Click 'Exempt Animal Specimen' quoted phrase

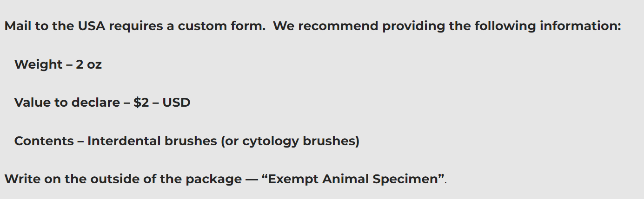(354, 179)
